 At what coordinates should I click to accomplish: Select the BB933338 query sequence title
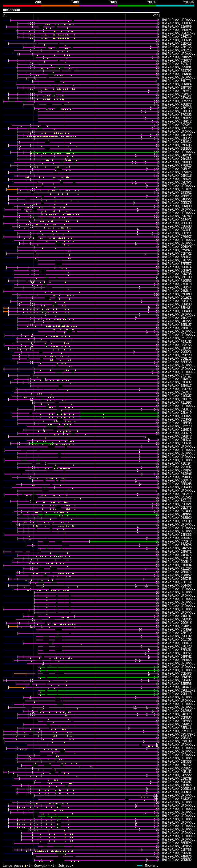(11, 10)
